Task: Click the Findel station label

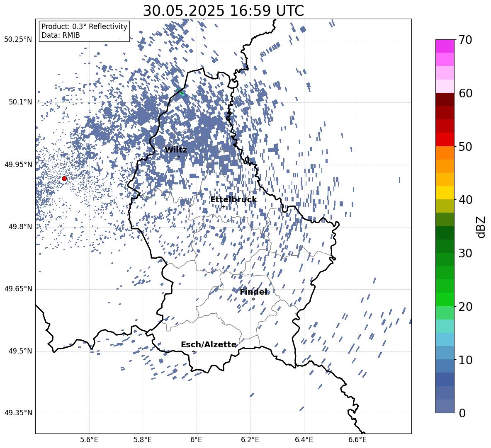Action: [x=253, y=292]
